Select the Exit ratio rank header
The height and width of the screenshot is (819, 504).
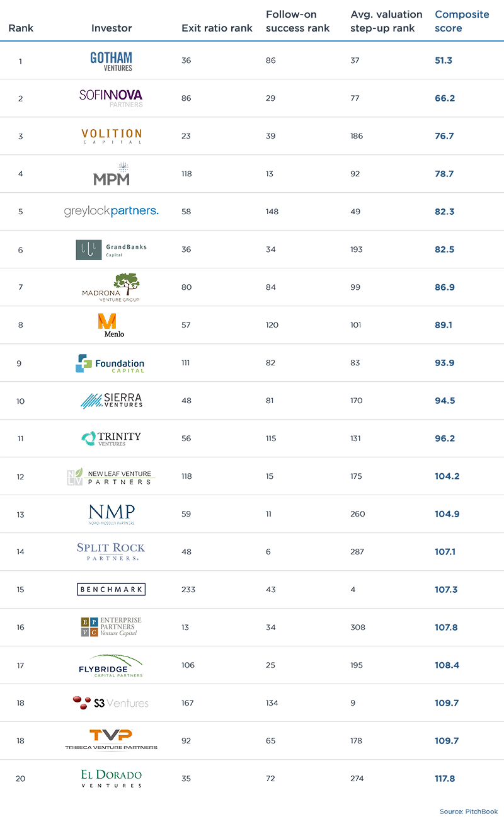click(217, 28)
